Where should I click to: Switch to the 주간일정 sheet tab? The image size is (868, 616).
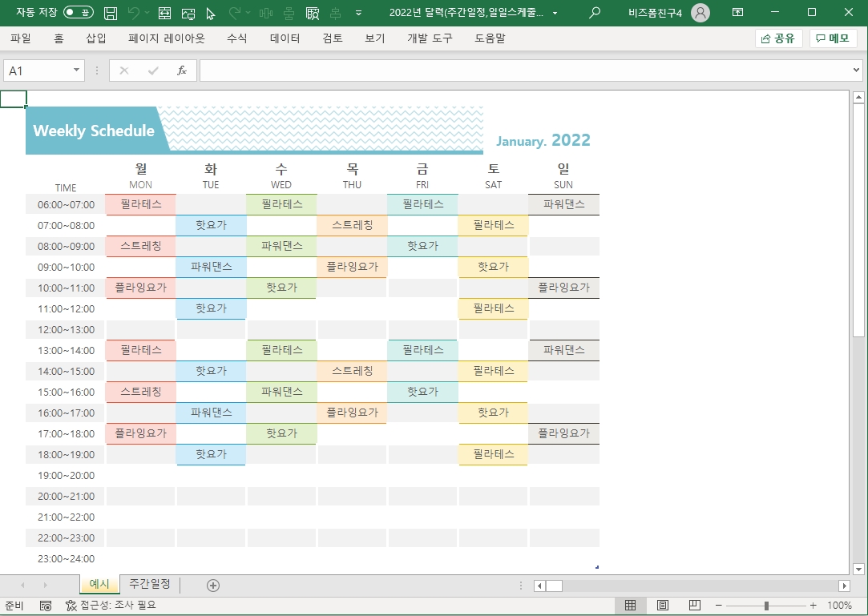[150, 584]
